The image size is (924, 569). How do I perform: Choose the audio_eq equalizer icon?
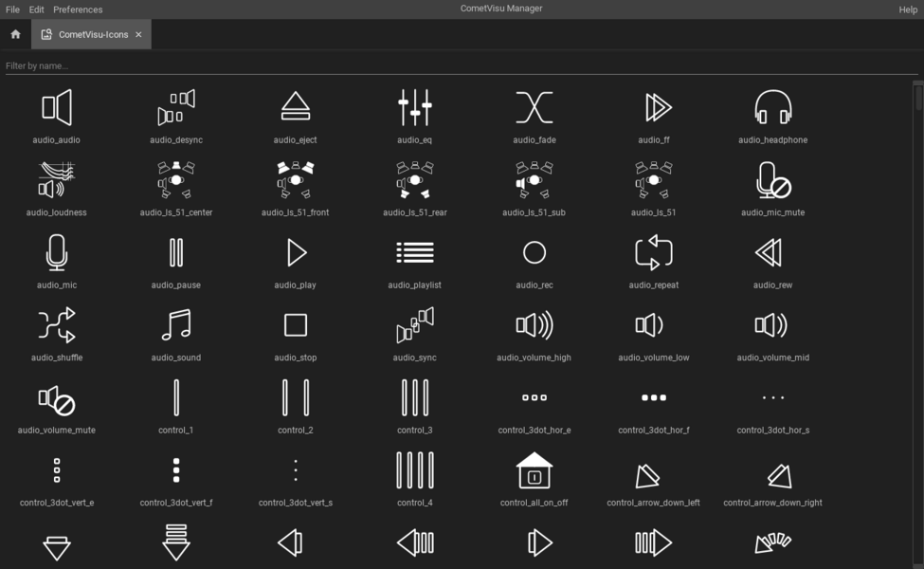coord(415,107)
